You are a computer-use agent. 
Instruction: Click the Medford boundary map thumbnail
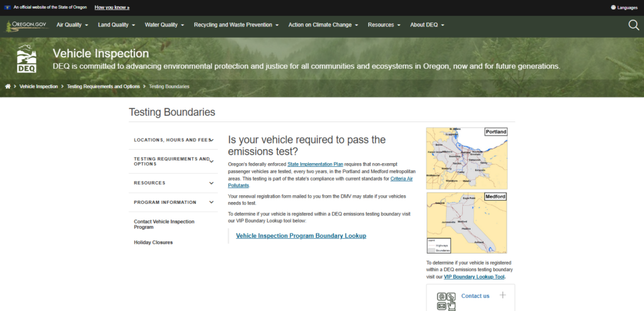click(x=467, y=223)
